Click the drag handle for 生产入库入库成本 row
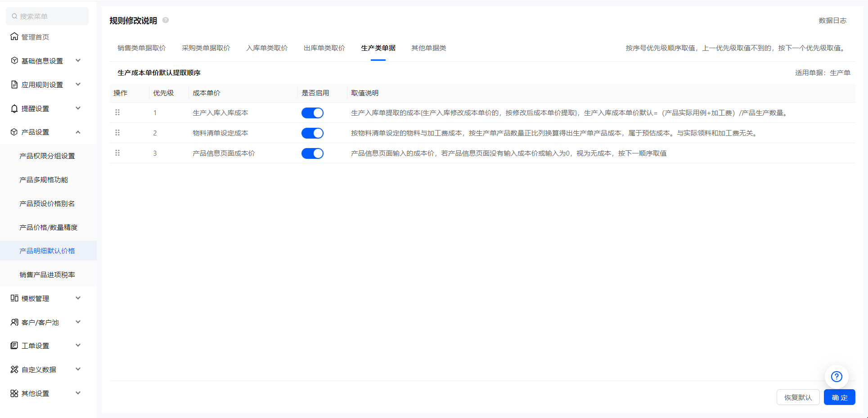868x418 pixels. (x=117, y=112)
